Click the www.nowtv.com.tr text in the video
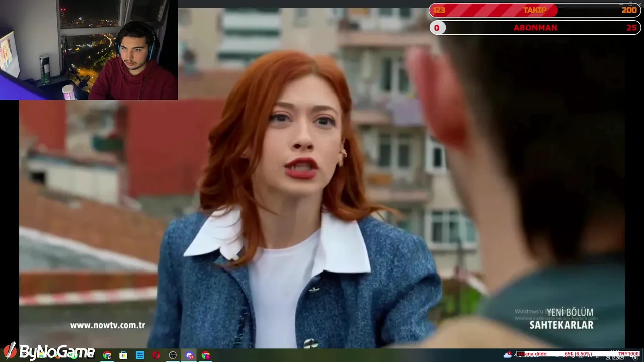Screen dimensions: 644x362 coord(108,325)
